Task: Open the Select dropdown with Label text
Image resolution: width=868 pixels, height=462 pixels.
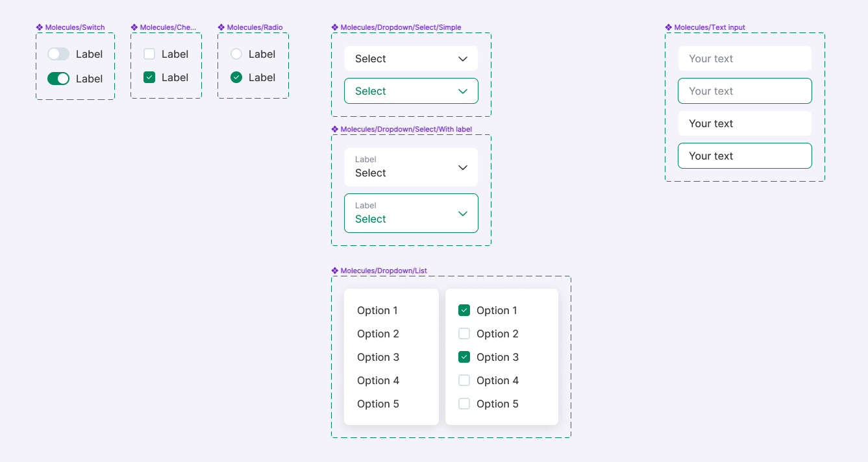Action: pos(410,167)
